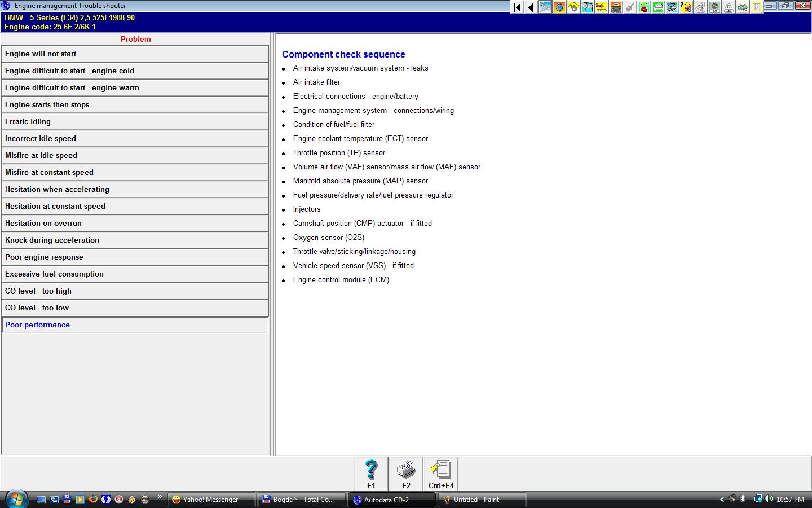Screen dimensions: 812x508
Task: Open the red car numbered toolbar icon
Action: tap(644, 7)
